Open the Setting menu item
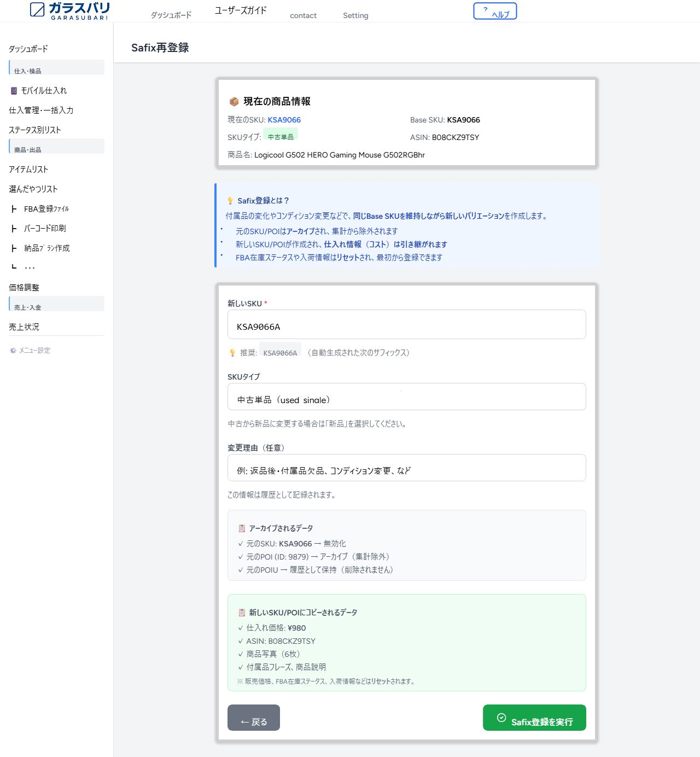The image size is (700, 757). pos(355,15)
